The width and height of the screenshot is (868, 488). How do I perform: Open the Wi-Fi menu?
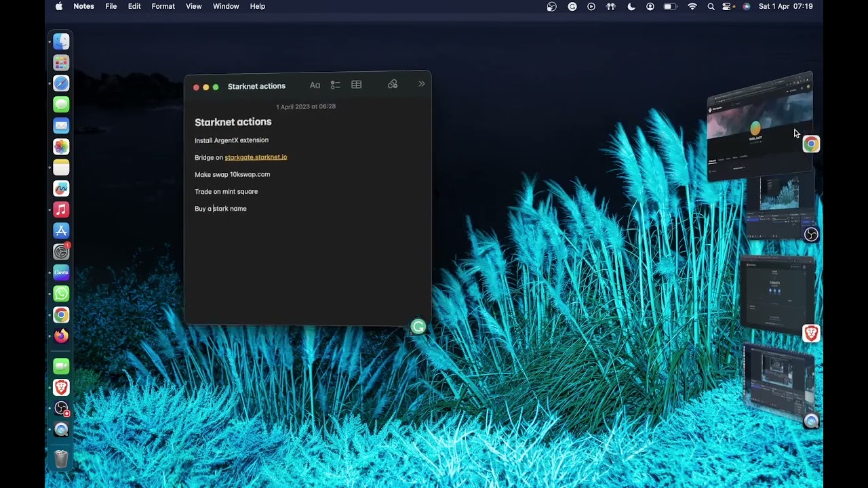pos(692,6)
